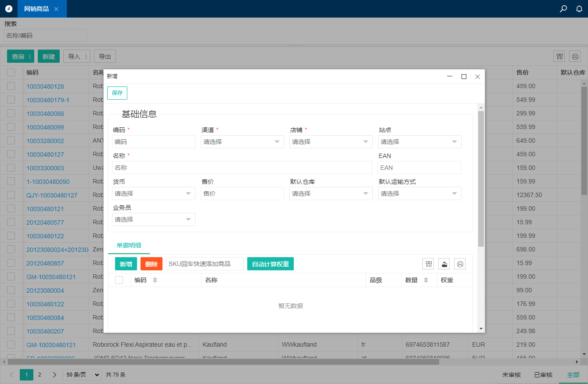Sort detail grid by 数量 column
The width and height of the screenshot is (588, 384).
pyautogui.click(x=426, y=280)
